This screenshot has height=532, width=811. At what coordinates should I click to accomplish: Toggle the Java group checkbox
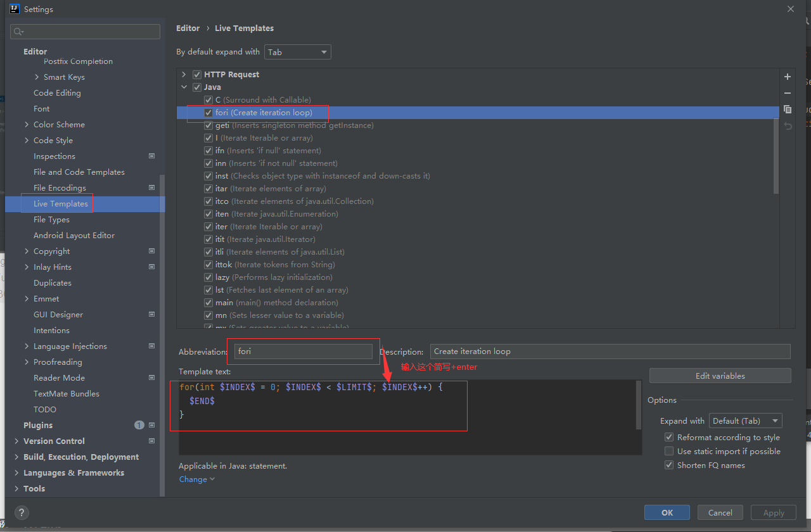pyautogui.click(x=197, y=87)
